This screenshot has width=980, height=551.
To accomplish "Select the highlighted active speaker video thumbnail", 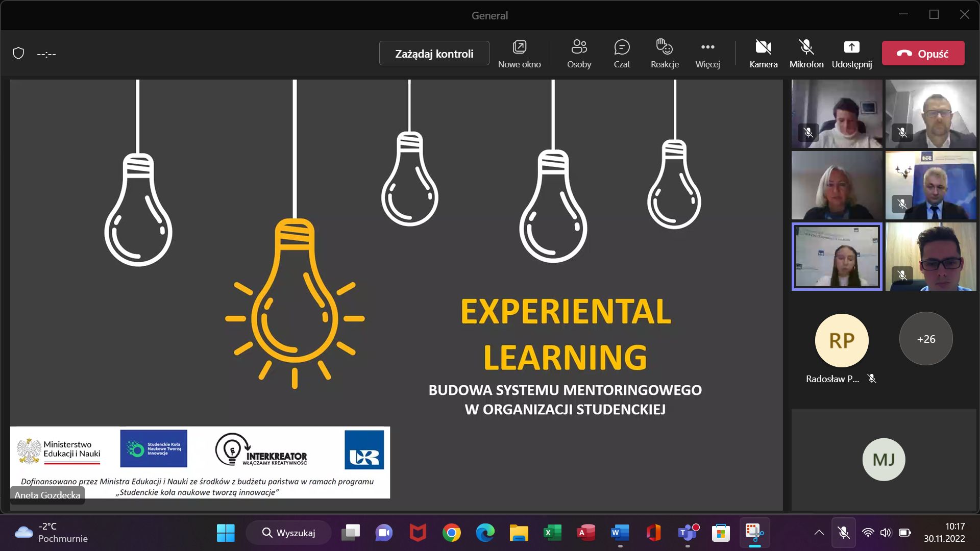I will coord(837,257).
